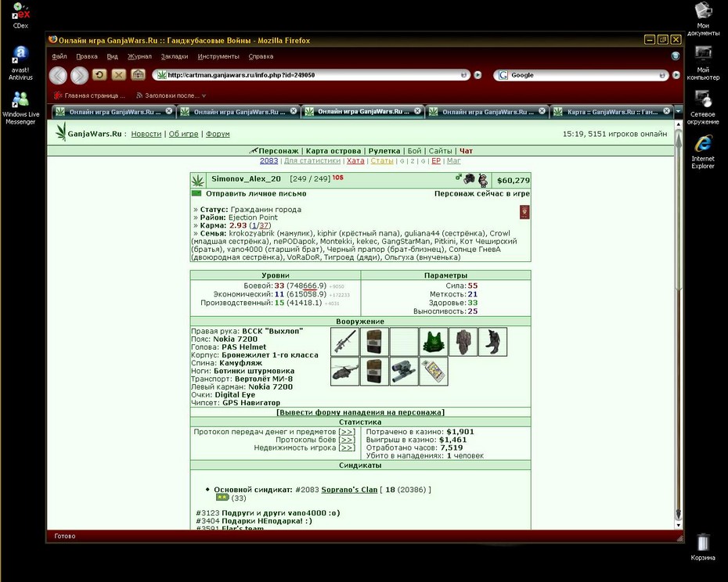
Task: Click the GPS navigator chipset item icon
Action: click(x=434, y=371)
